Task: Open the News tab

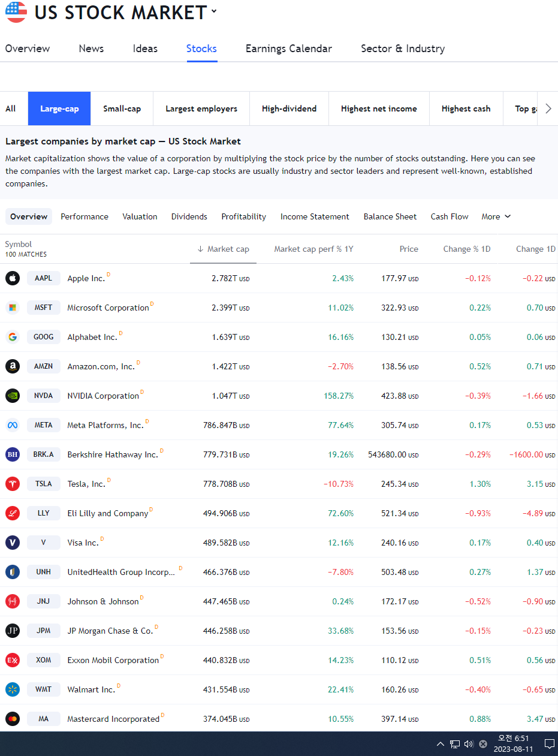Action: [91, 49]
